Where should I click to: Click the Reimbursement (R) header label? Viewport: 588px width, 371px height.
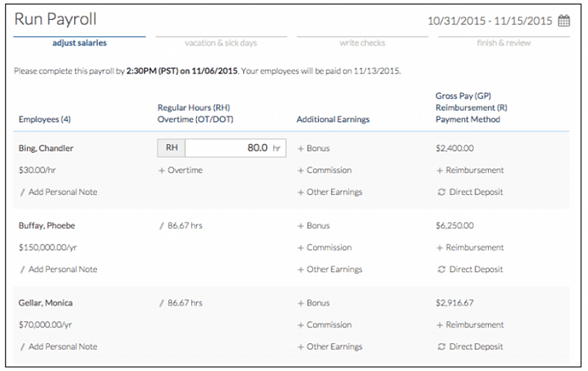[x=471, y=107]
